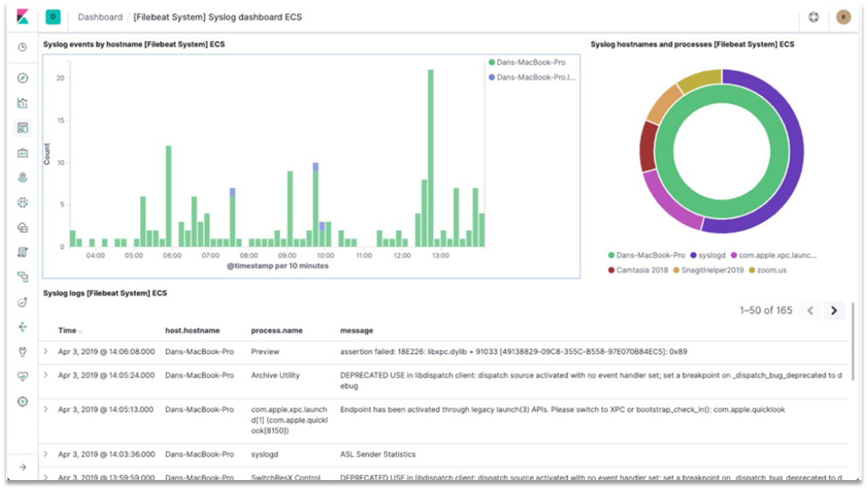This screenshot has height=490, width=868.
Task: Open Management gear icon in the sidebar
Action: (x=23, y=401)
